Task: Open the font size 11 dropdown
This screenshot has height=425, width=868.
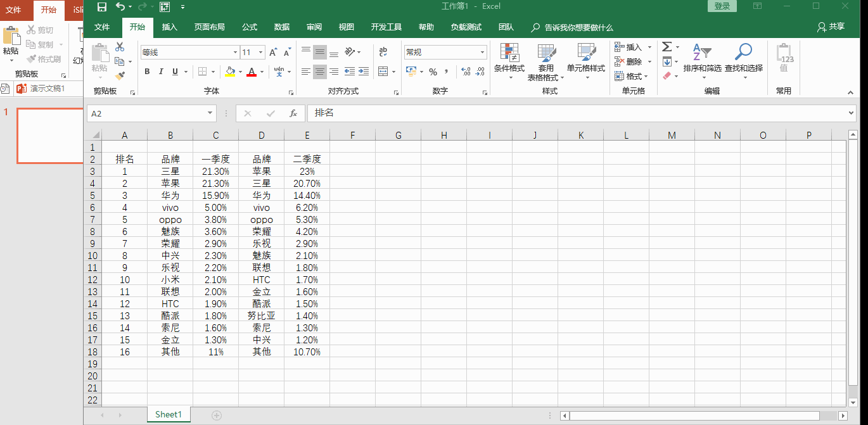Action: tap(261, 53)
